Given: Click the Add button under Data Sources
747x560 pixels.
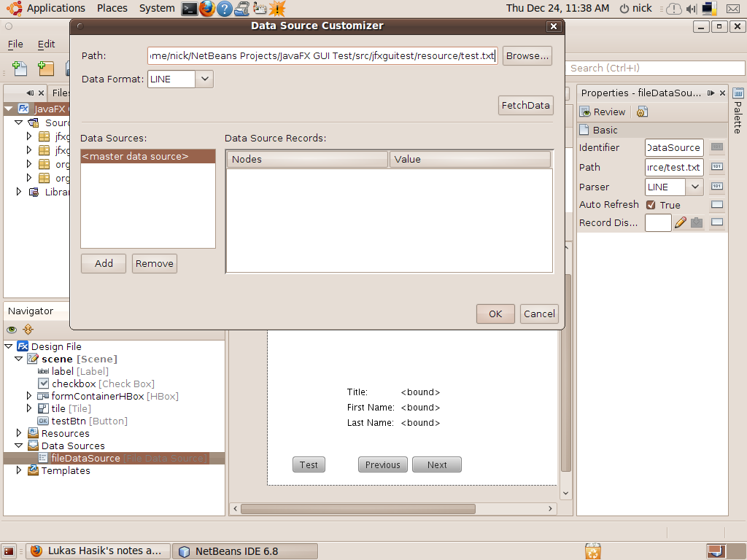Looking at the screenshot, I should [104, 263].
